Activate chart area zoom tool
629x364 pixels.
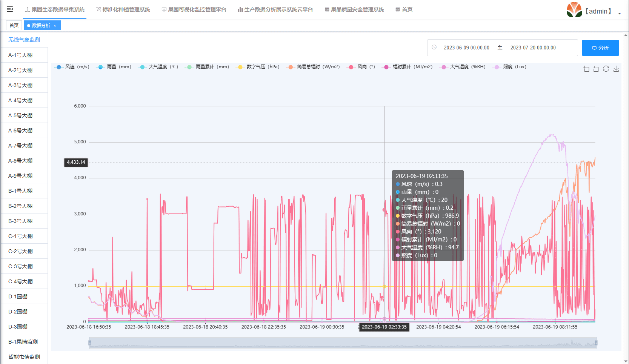click(586, 69)
